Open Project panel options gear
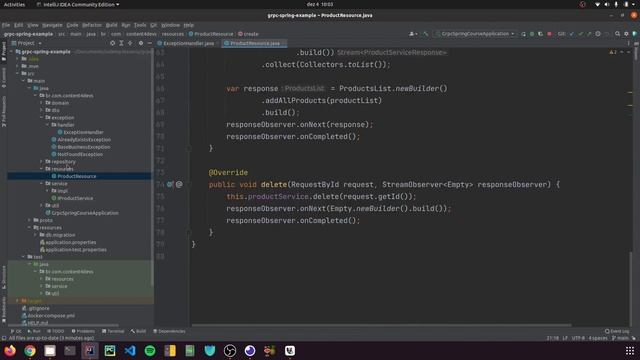640x360 pixels. click(x=141, y=43)
